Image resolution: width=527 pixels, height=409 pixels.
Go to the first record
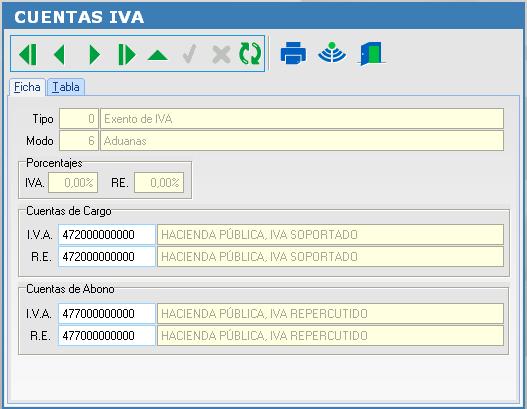point(28,54)
